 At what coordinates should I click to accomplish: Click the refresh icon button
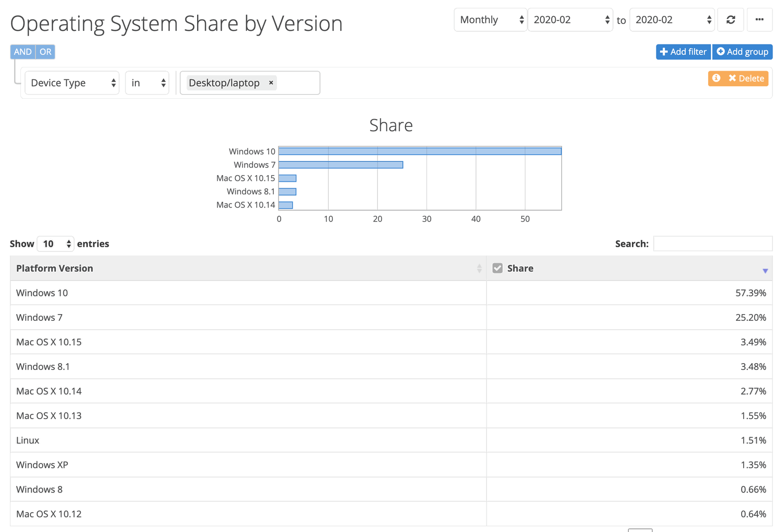point(731,20)
